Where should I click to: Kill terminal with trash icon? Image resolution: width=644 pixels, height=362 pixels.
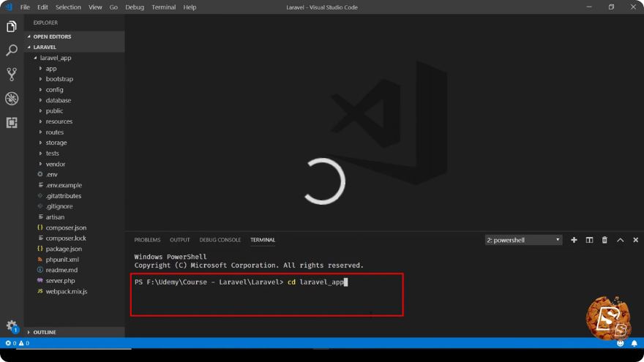point(604,240)
